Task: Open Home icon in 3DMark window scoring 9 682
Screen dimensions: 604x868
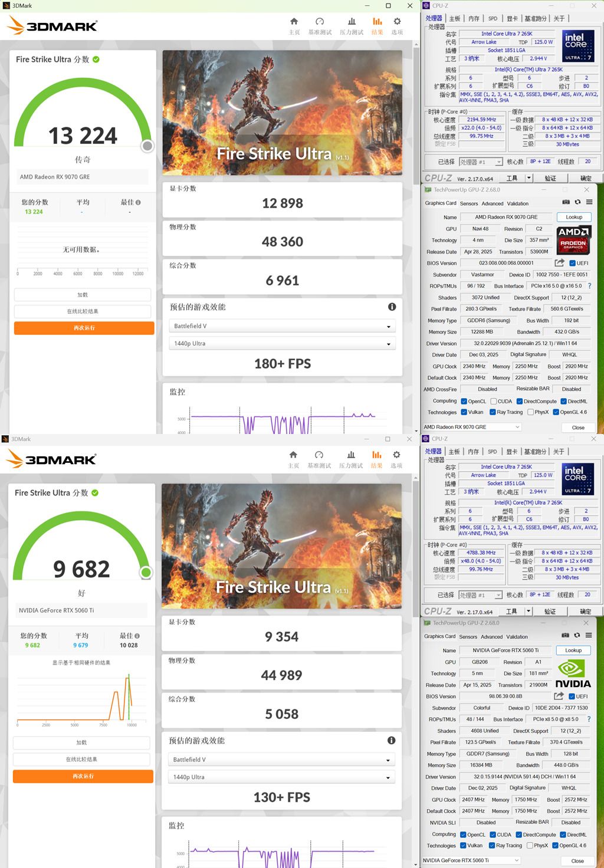Action: coord(293,455)
